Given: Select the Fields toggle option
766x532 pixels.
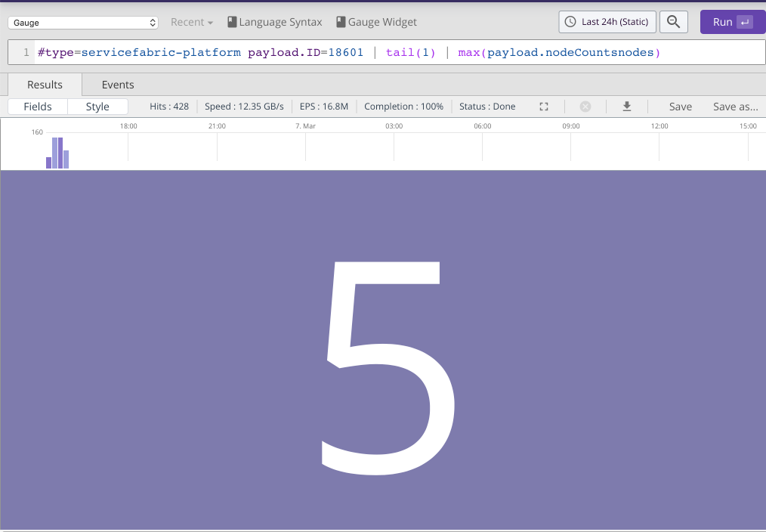Looking at the screenshot, I should coord(38,107).
